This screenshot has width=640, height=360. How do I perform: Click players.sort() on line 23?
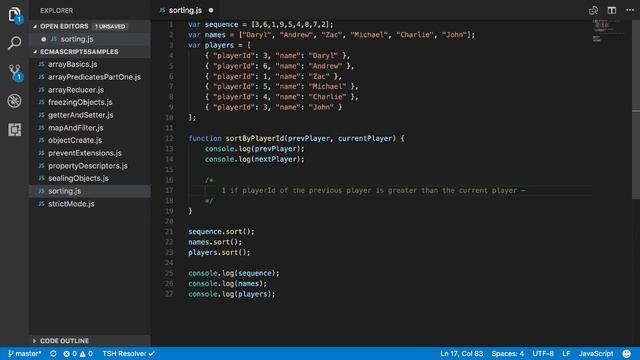[x=219, y=252]
